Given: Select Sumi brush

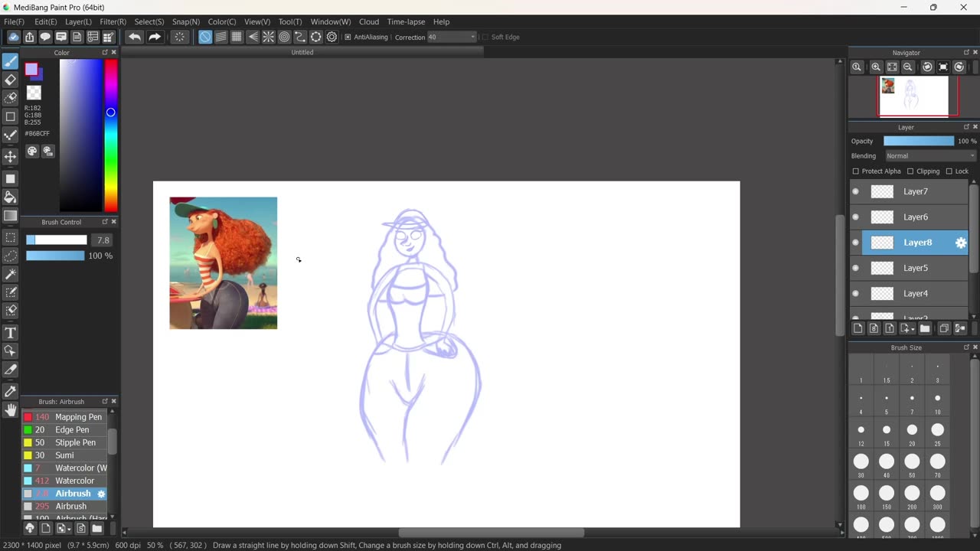Looking at the screenshot, I should point(64,455).
